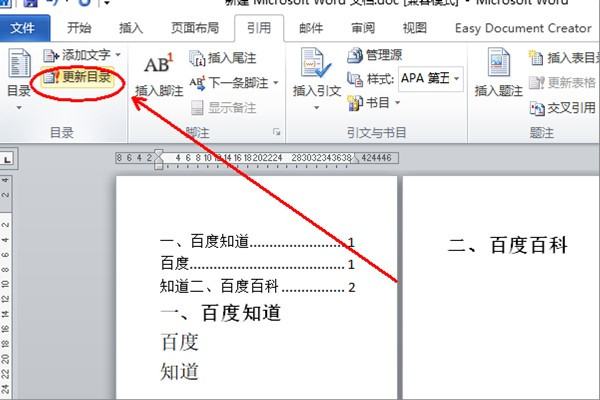Click the body text 知道
Image resolution: width=600 pixels, height=400 pixels.
[179, 371]
